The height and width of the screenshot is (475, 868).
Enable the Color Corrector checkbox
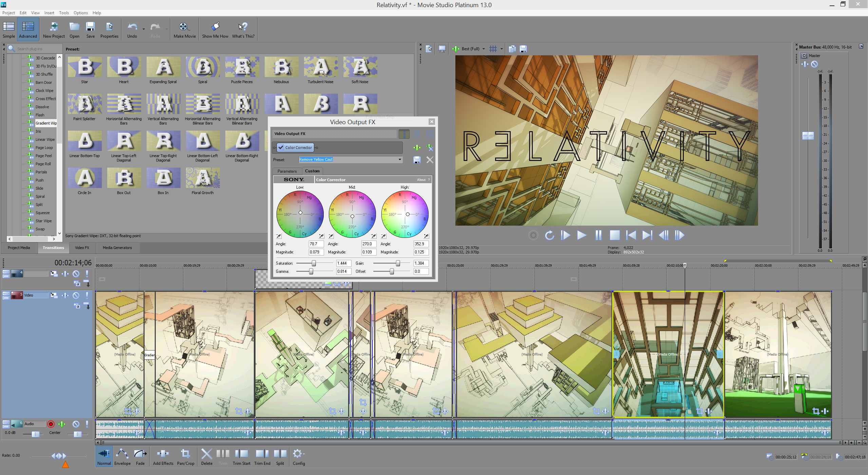[281, 147]
